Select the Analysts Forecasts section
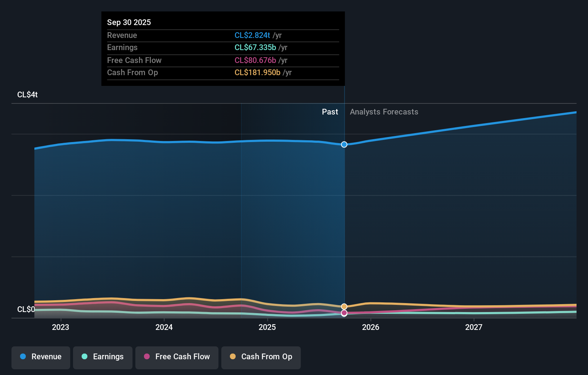 (384, 112)
